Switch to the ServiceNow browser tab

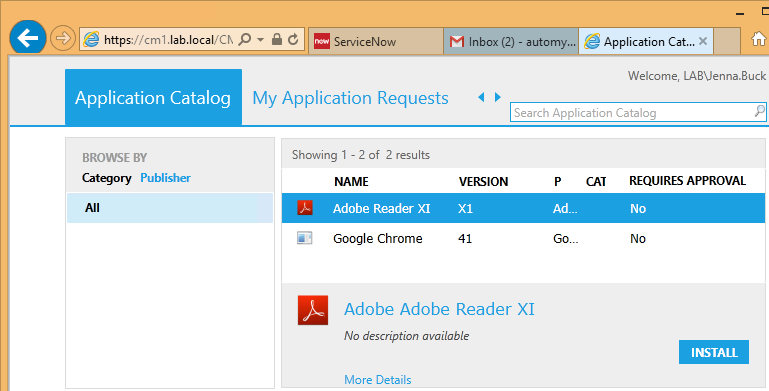(x=376, y=42)
